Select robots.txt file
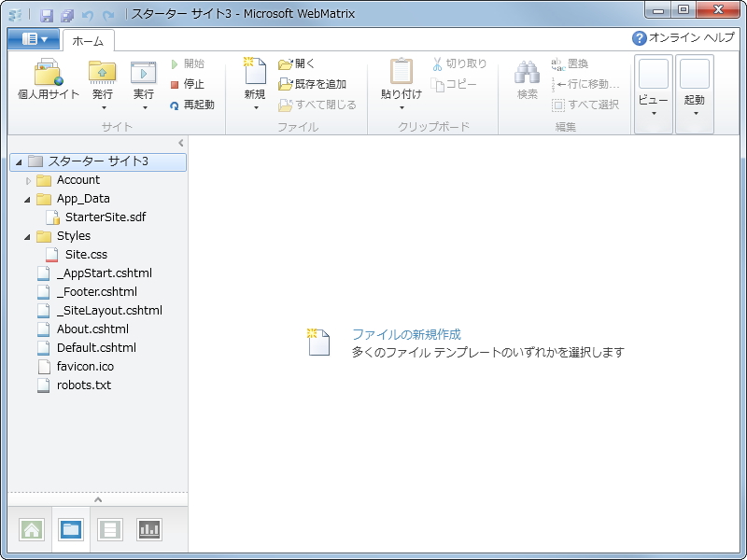 pos(83,385)
